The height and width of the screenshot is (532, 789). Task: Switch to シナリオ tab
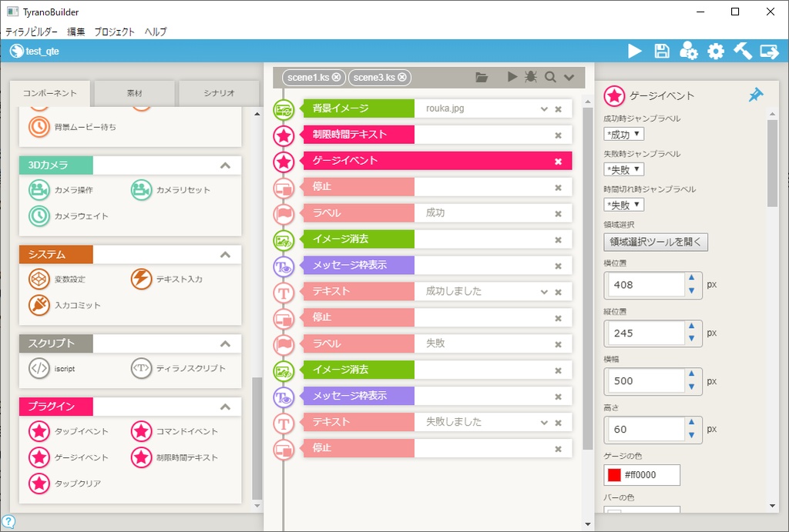click(219, 93)
